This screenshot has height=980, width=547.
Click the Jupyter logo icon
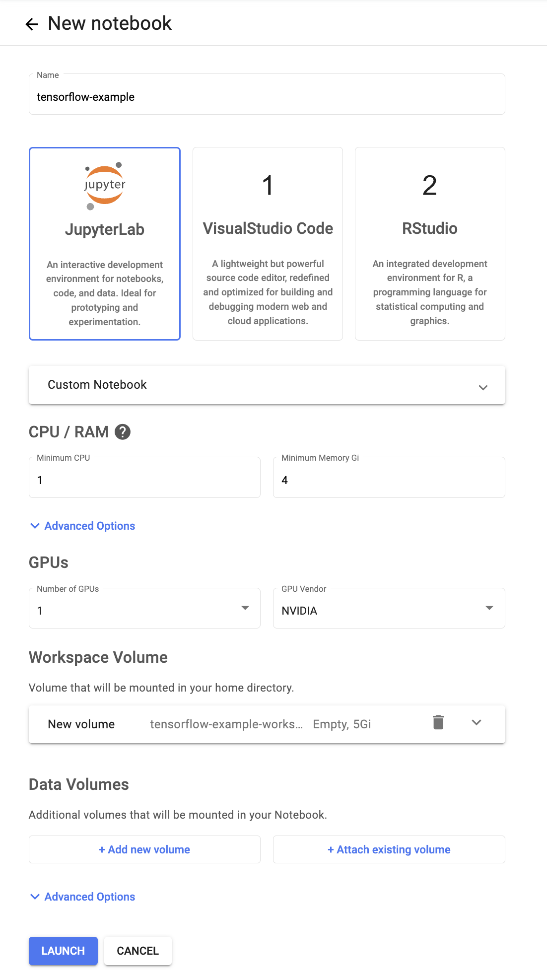[x=104, y=186]
